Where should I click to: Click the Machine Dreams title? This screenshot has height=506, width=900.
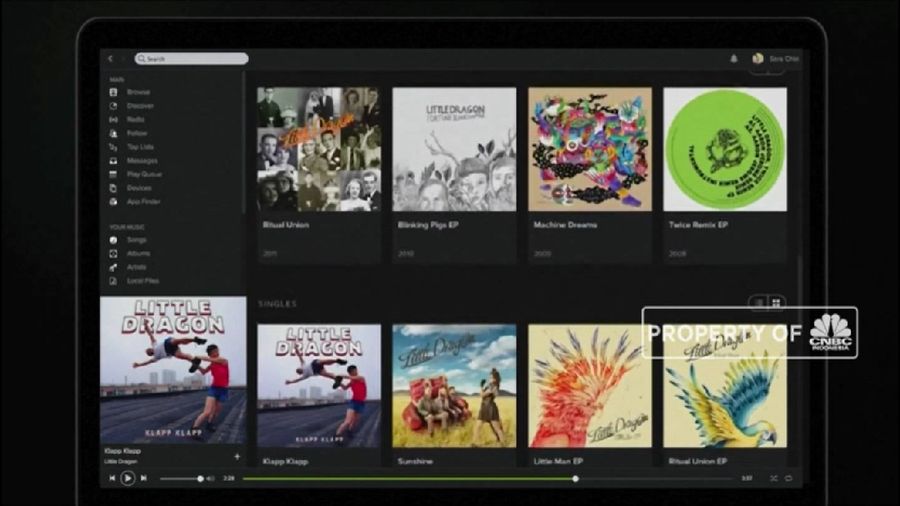(x=565, y=225)
